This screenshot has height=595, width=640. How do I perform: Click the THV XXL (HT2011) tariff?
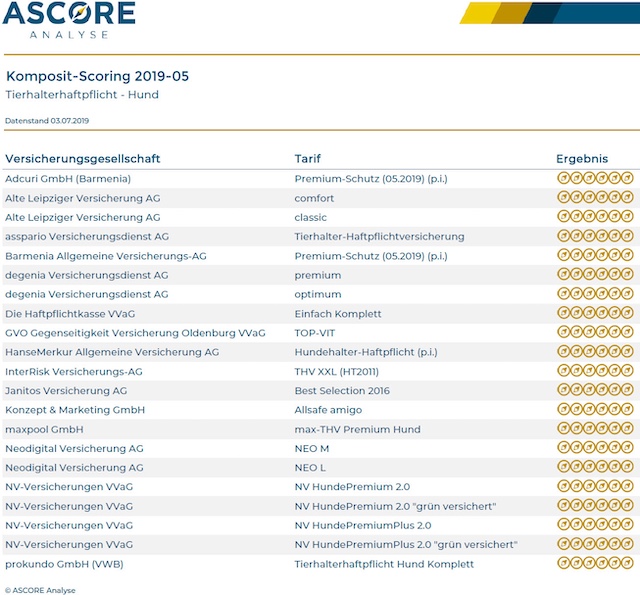(337, 372)
